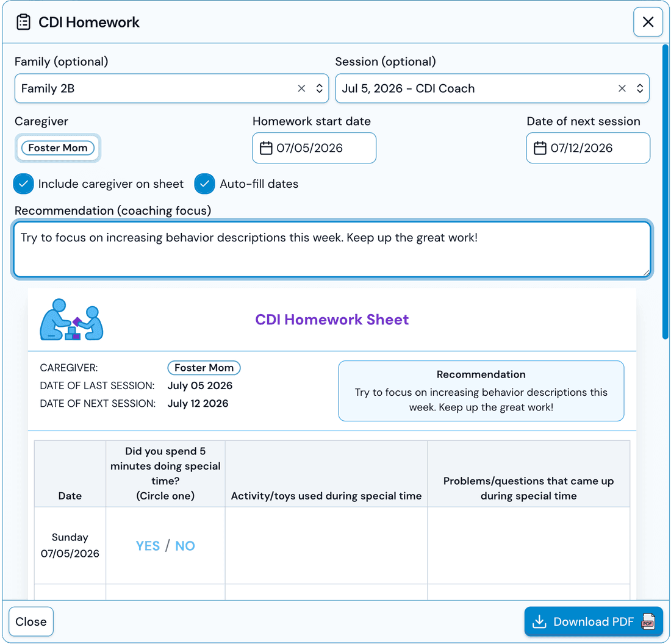The image size is (671, 644).
Task: Toggle Auto-fill dates checkbox
Action: coord(204,184)
